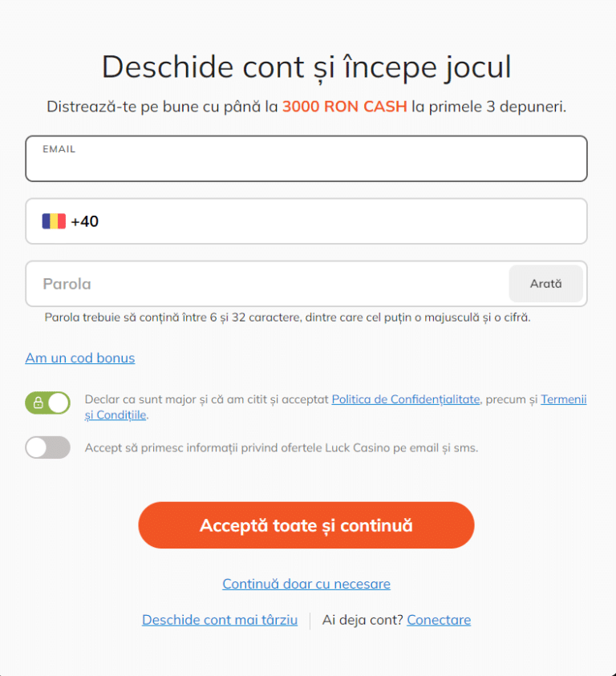This screenshot has height=676, width=616.
Task: Open the Politica de Confidențialitate link
Action: click(405, 399)
